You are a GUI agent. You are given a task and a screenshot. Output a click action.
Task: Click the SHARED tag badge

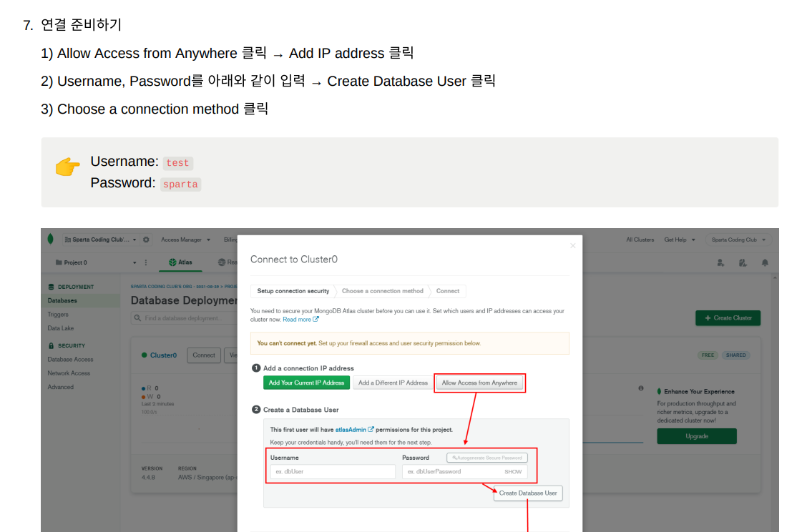coord(735,355)
